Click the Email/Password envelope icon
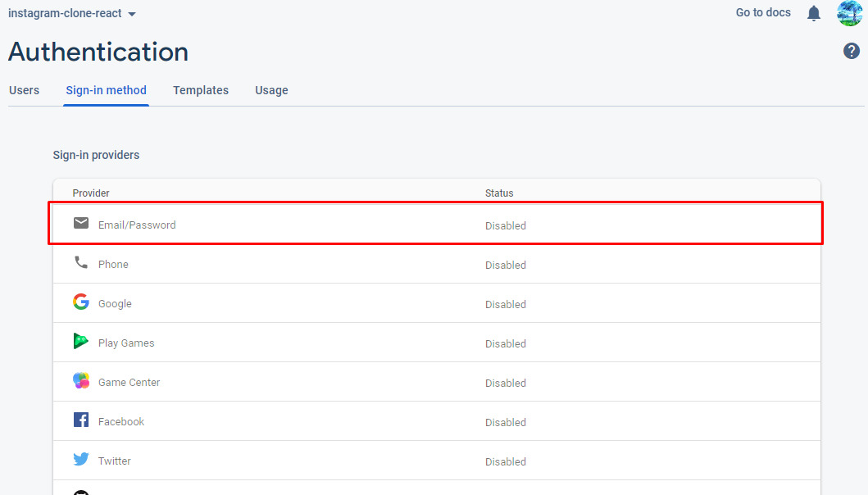 [81, 223]
